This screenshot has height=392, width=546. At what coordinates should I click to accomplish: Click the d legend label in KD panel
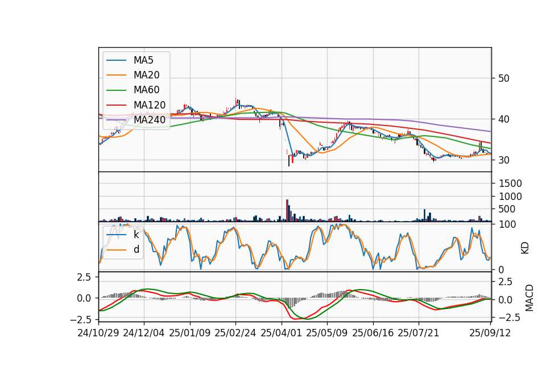click(136, 250)
